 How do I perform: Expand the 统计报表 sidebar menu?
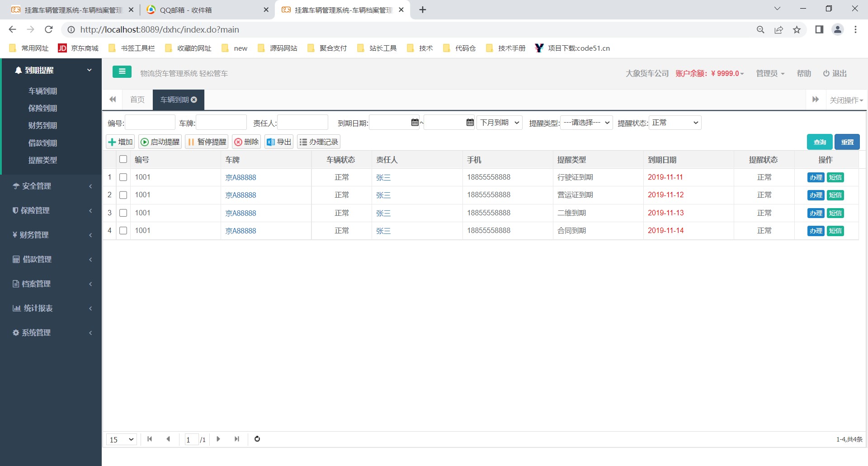point(52,308)
